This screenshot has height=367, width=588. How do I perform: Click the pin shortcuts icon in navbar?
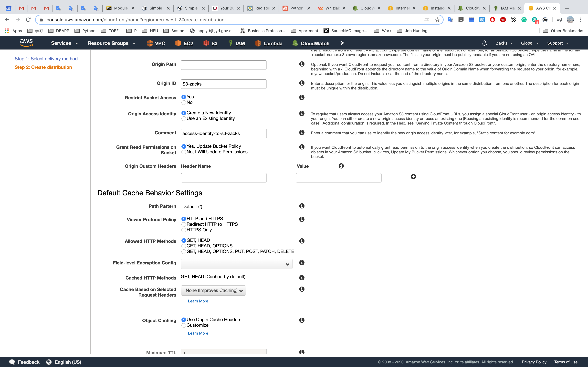coord(342,43)
